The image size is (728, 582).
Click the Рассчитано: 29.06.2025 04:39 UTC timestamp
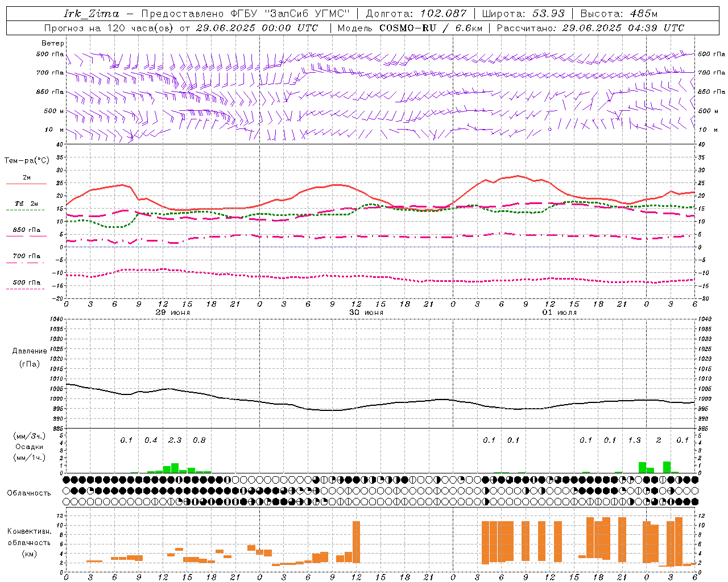point(590,28)
